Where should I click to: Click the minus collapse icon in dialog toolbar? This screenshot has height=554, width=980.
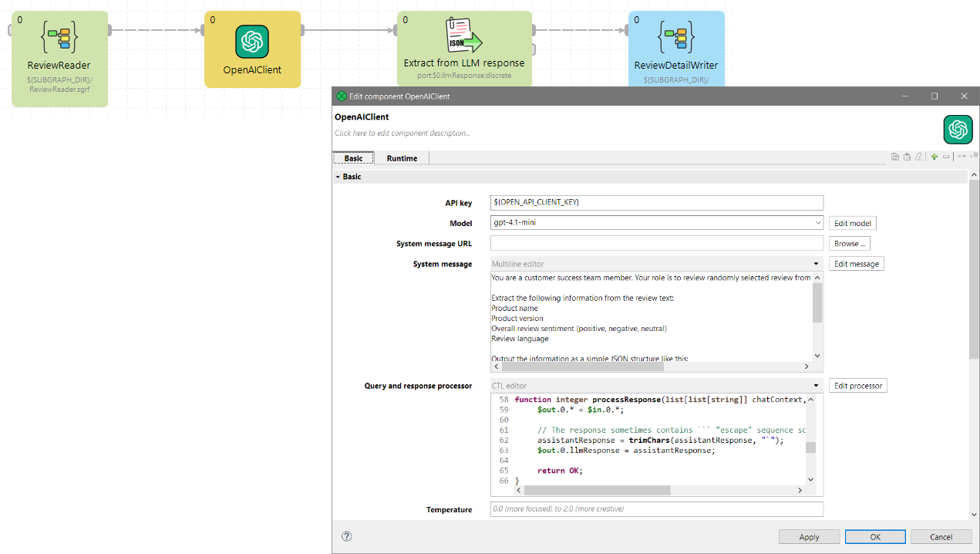946,157
